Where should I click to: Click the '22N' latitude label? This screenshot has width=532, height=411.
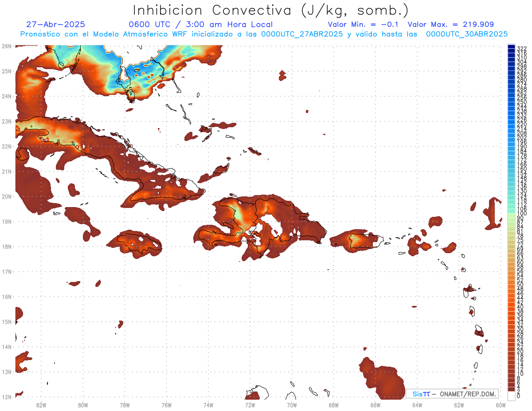click(x=7, y=146)
